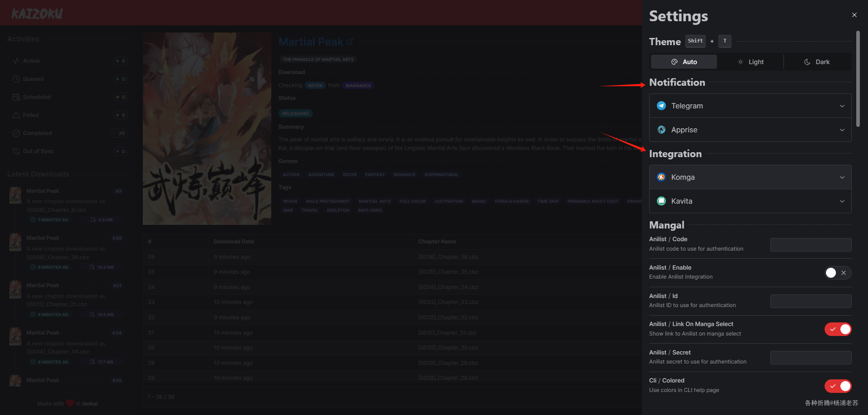Select the [0032]_Chapter_32.cbz row
Image resolution: width=868 pixels, height=415 pixels.
pos(392,317)
